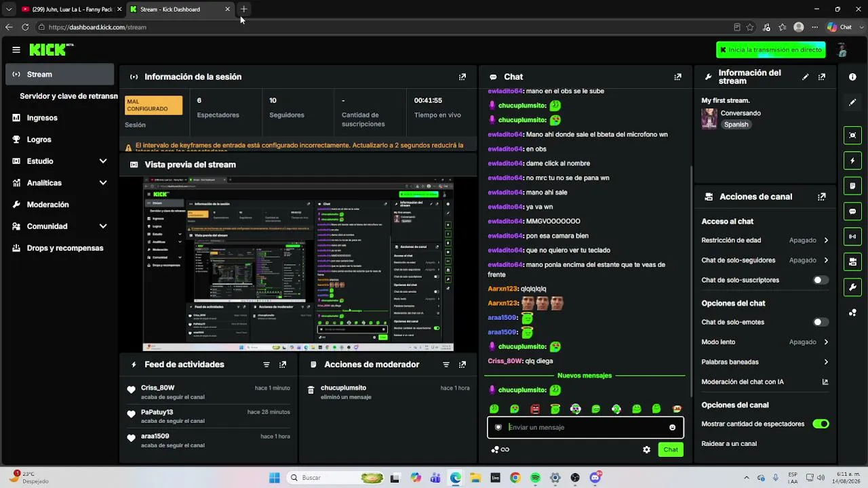Click the info icon in right toolbar
This screenshot has width=868, height=488.
pos(852,77)
